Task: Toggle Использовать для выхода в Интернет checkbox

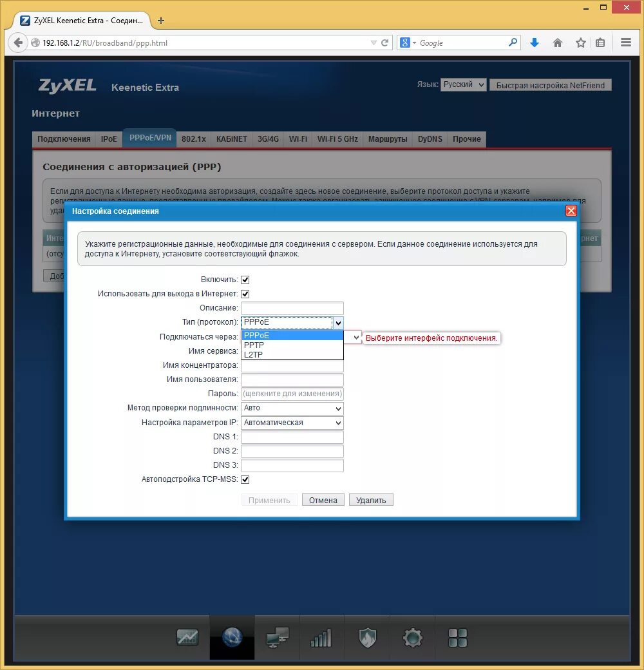Action: pyautogui.click(x=245, y=294)
